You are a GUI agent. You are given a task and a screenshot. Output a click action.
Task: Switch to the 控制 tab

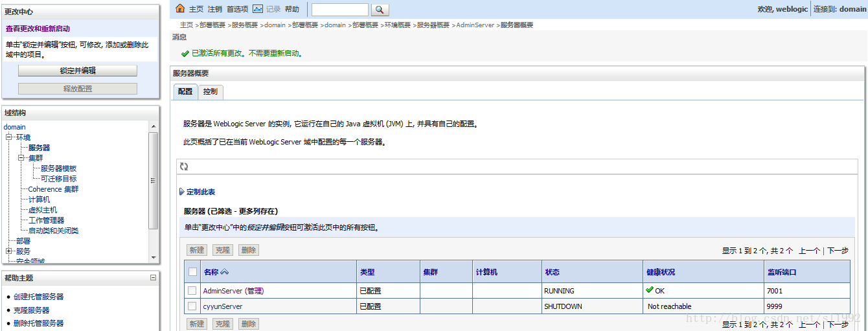(x=211, y=91)
